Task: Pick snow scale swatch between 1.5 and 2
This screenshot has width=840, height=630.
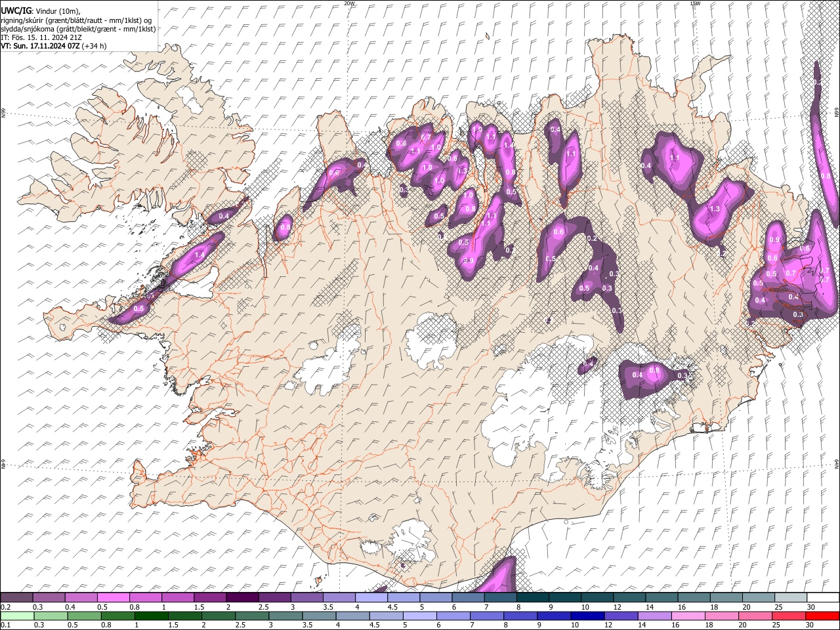Action: [x=209, y=597]
